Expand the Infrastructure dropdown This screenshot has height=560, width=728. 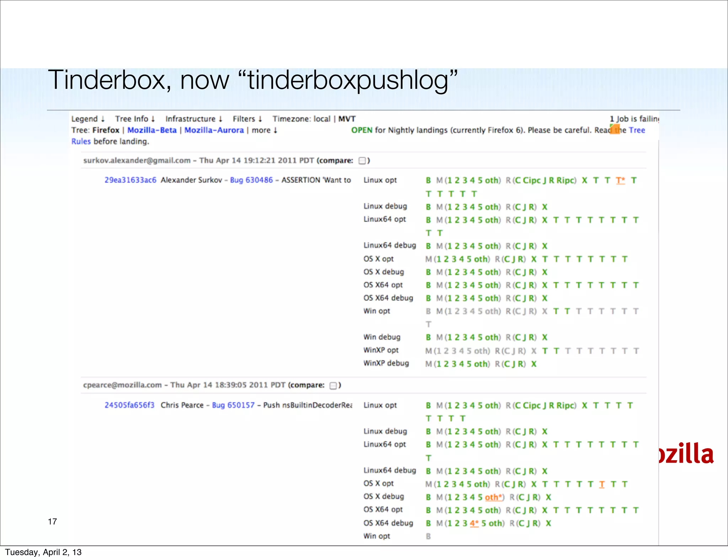(x=194, y=119)
